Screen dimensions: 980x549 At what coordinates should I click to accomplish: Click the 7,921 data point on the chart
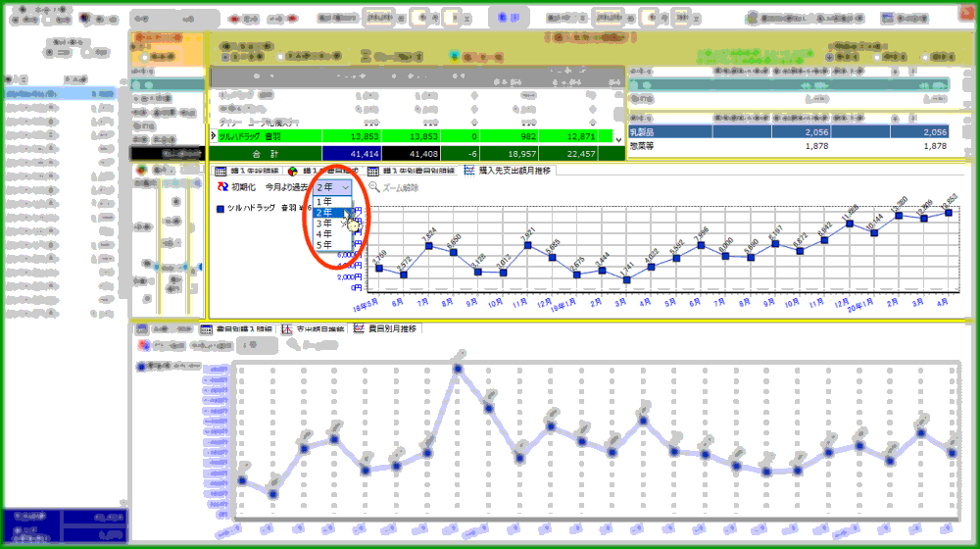click(528, 245)
